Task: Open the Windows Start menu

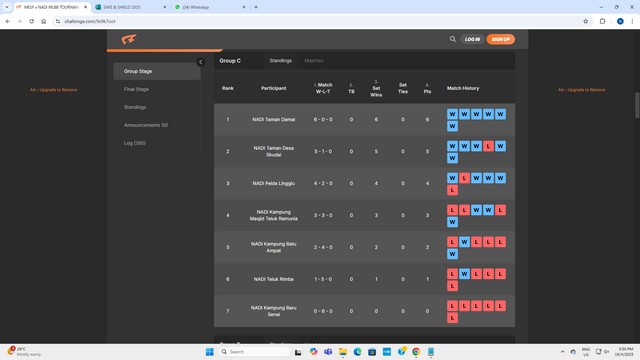Action: pos(209,352)
